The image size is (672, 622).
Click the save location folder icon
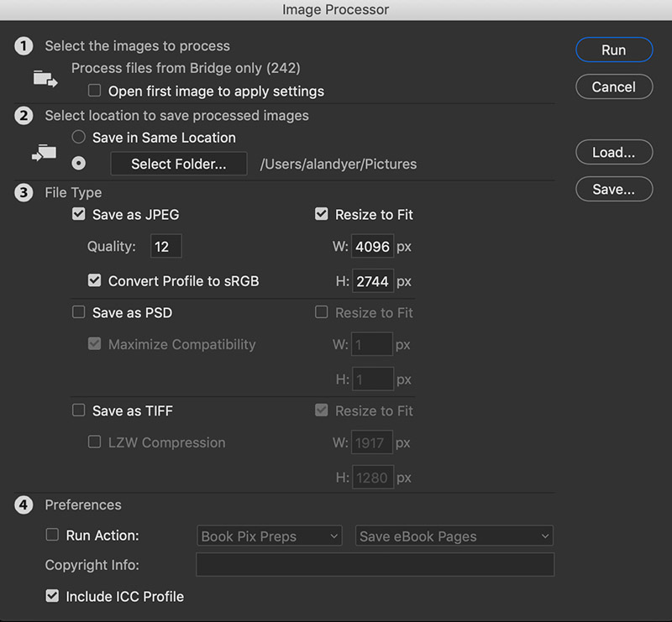43,151
